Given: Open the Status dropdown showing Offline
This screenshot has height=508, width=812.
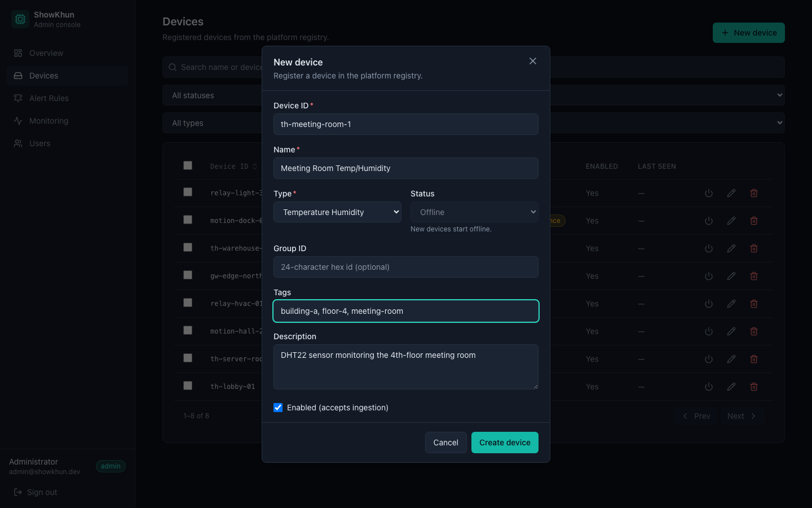Looking at the screenshot, I should click(474, 212).
